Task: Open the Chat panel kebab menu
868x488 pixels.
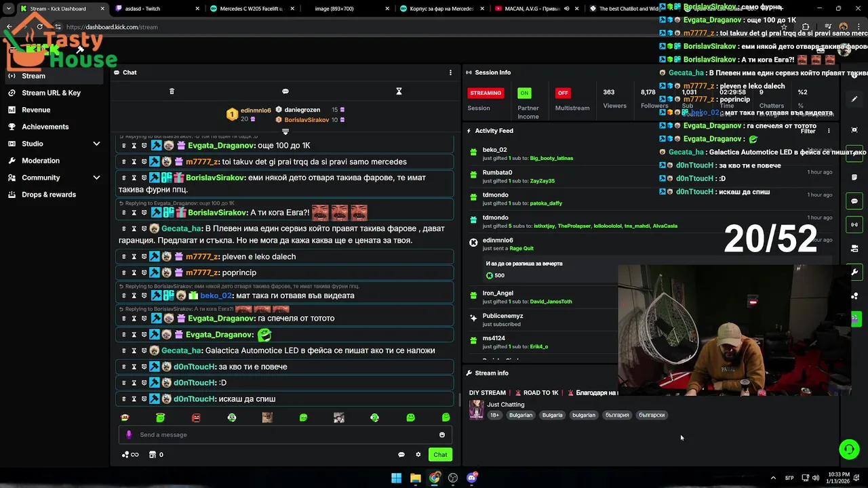Action: coord(450,73)
